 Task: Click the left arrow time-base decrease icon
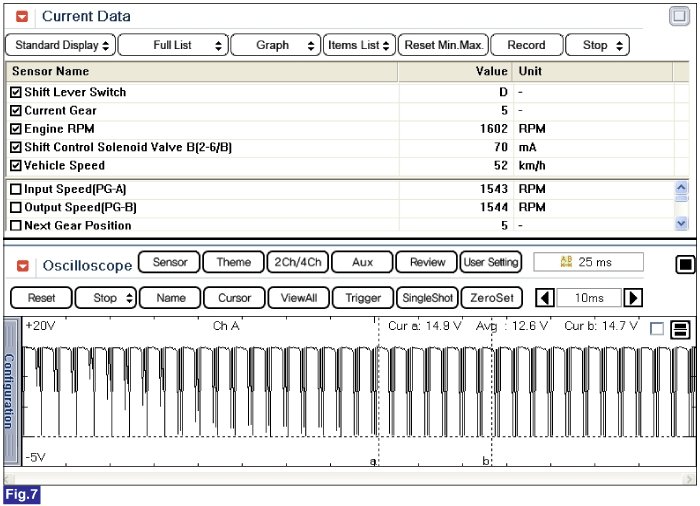545,297
